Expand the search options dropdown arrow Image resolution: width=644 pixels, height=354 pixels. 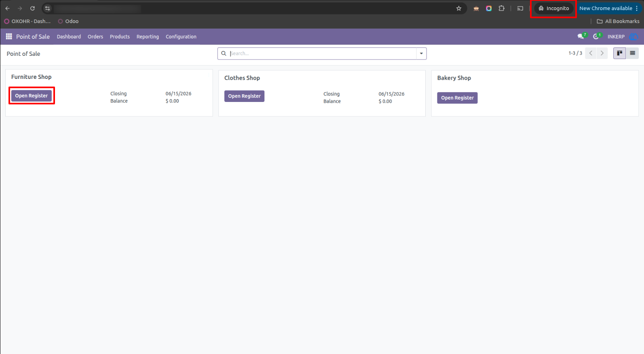coord(421,53)
